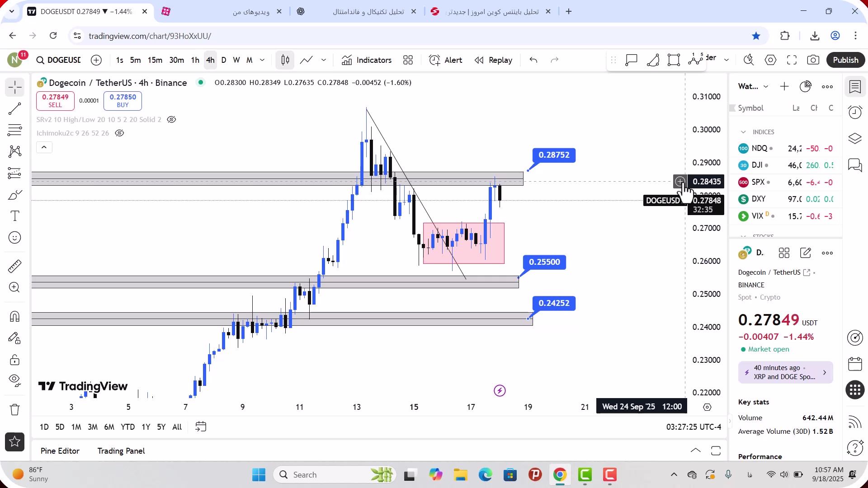Open the emoji icons tool

tap(15, 238)
